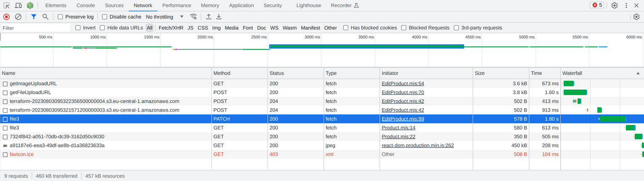Enable Preserve log checkbox
Viewport: 644px width, 181px height.
pos(60,17)
